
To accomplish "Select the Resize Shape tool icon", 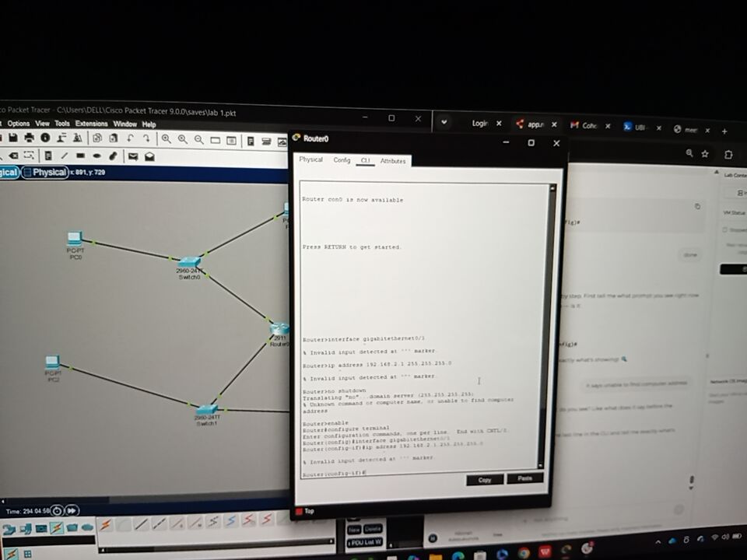I will (x=29, y=156).
